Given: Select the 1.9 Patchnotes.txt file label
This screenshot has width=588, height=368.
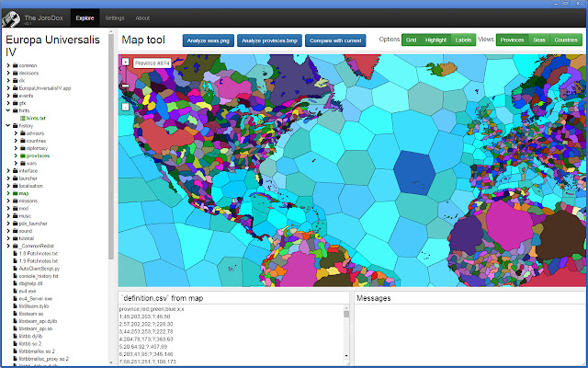Looking at the screenshot, I should 39,260.
